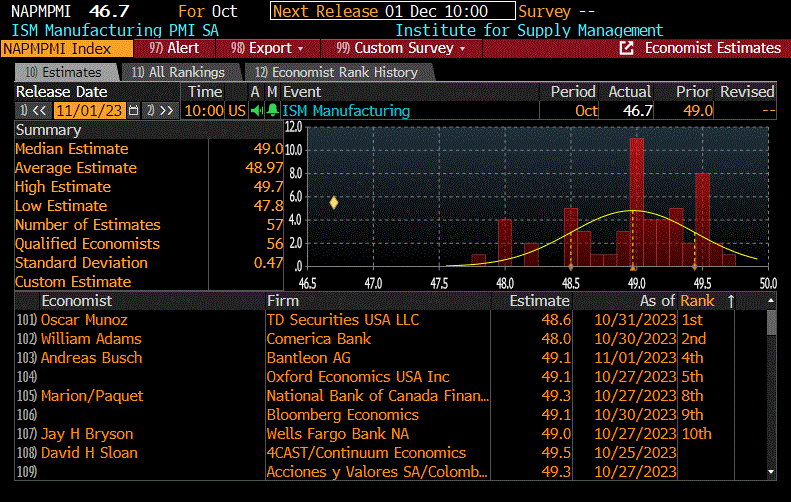Click Institute for Supply Management text
This screenshot has height=502, width=791.
pos(529,31)
